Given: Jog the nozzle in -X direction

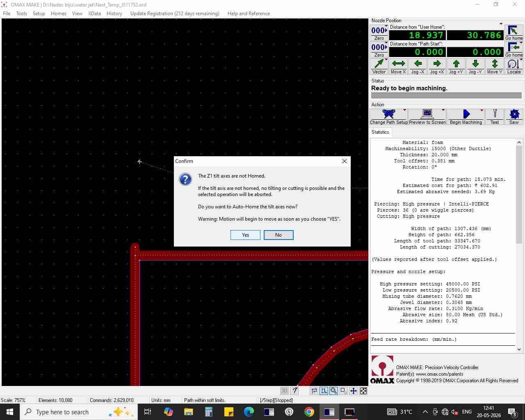Looking at the screenshot, I should 418,66.
